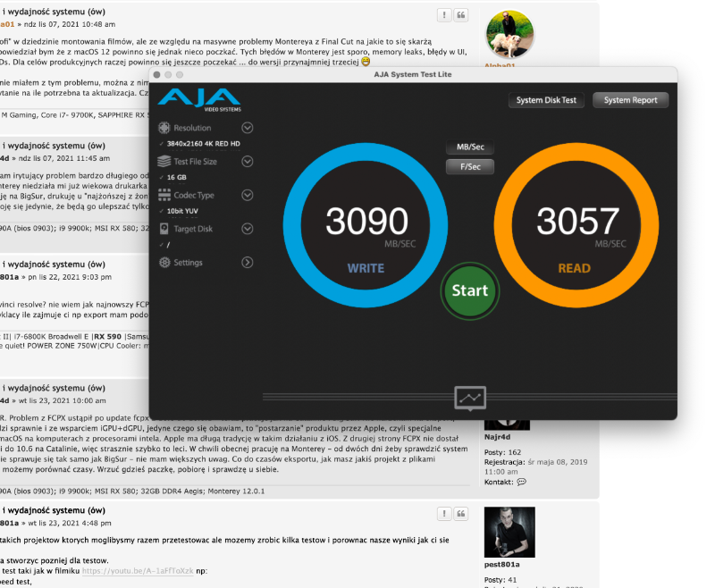
Task: Click the 3090 write speed value
Action: pyautogui.click(x=366, y=221)
